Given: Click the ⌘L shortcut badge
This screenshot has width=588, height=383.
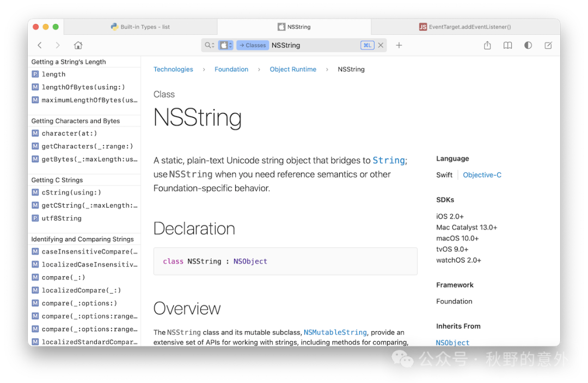Looking at the screenshot, I should 367,45.
